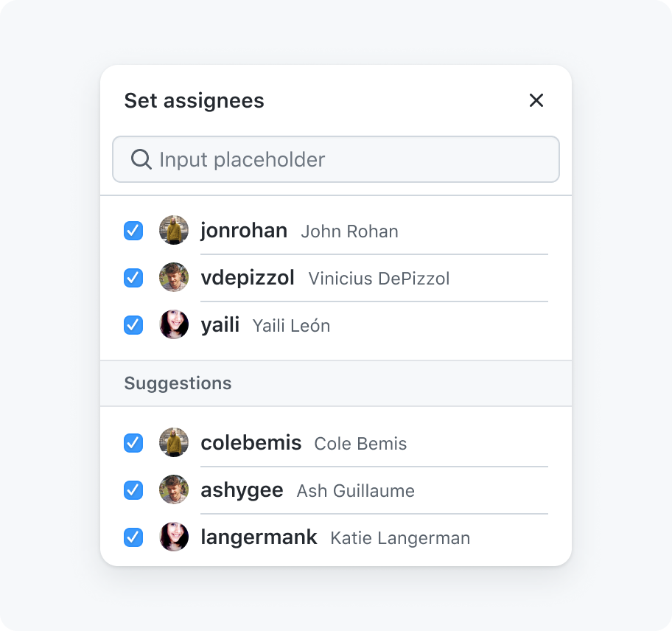This screenshot has height=631, width=672.
Task: Click yaili's avatar picture
Action: click(x=174, y=324)
